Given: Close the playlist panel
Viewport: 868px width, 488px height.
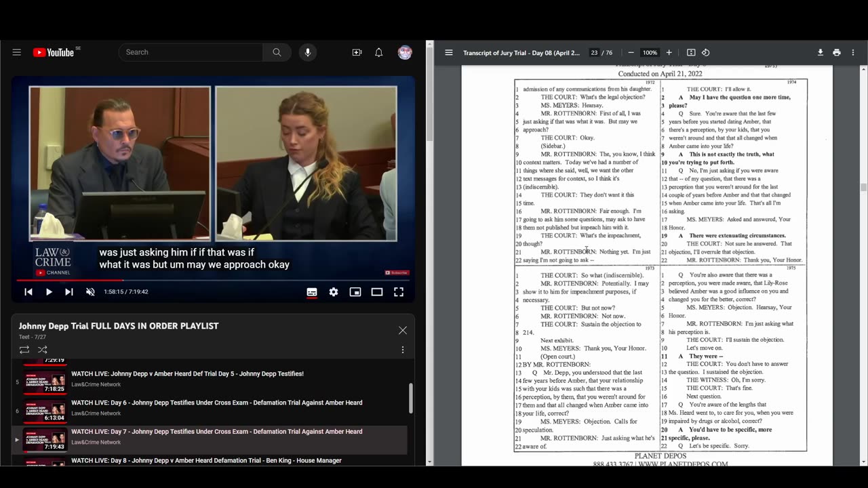Looking at the screenshot, I should pyautogui.click(x=403, y=330).
